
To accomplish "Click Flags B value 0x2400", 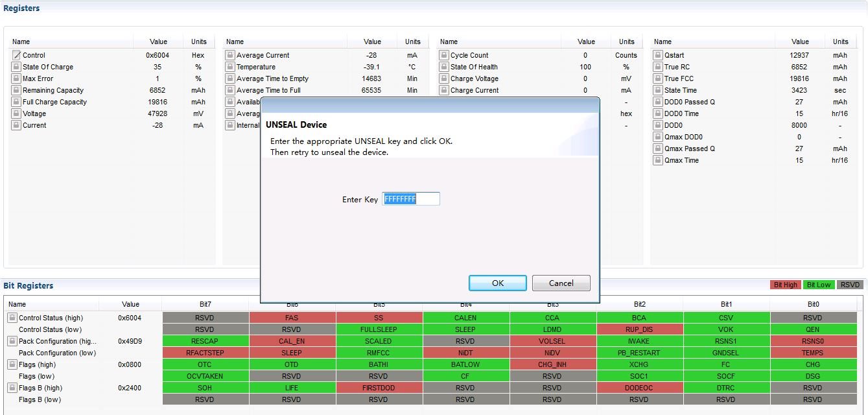I will 130,388.
